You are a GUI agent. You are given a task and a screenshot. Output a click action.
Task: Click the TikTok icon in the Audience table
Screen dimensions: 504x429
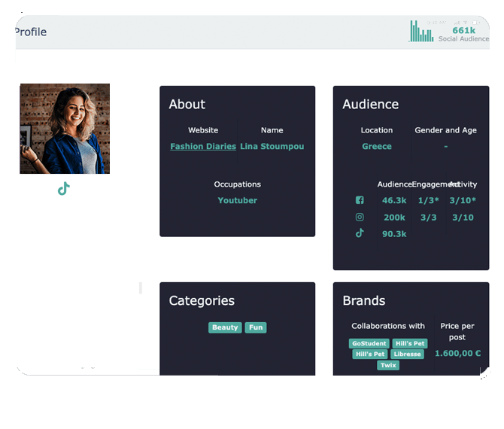click(x=360, y=233)
